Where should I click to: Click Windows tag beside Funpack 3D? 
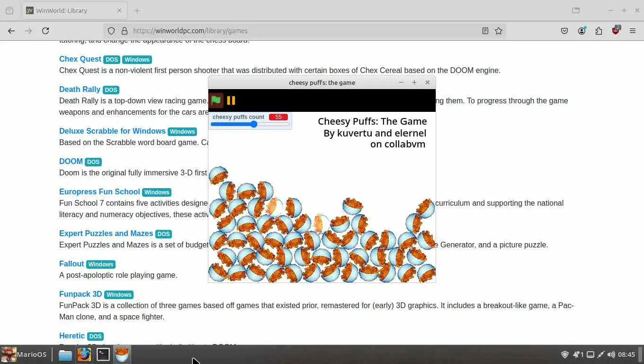[119, 295]
